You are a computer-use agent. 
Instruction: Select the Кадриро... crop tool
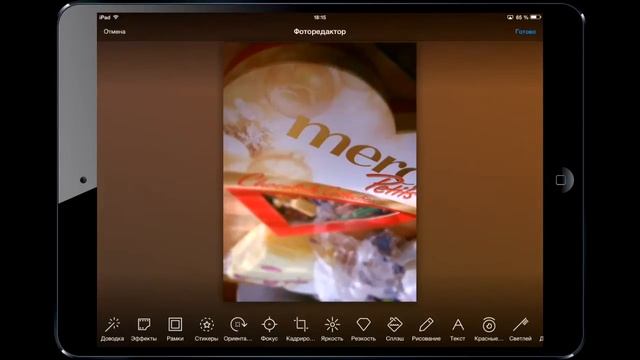[x=301, y=329]
